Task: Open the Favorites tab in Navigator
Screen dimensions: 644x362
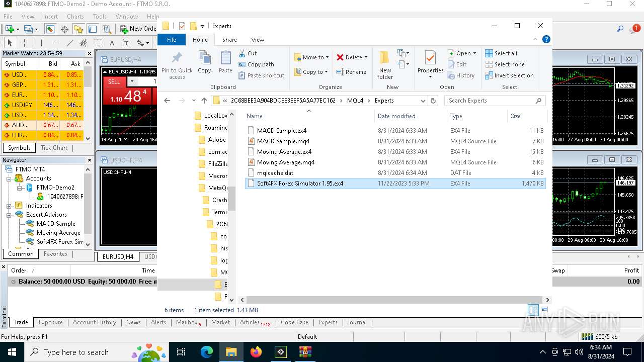Action: tap(55, 254)
